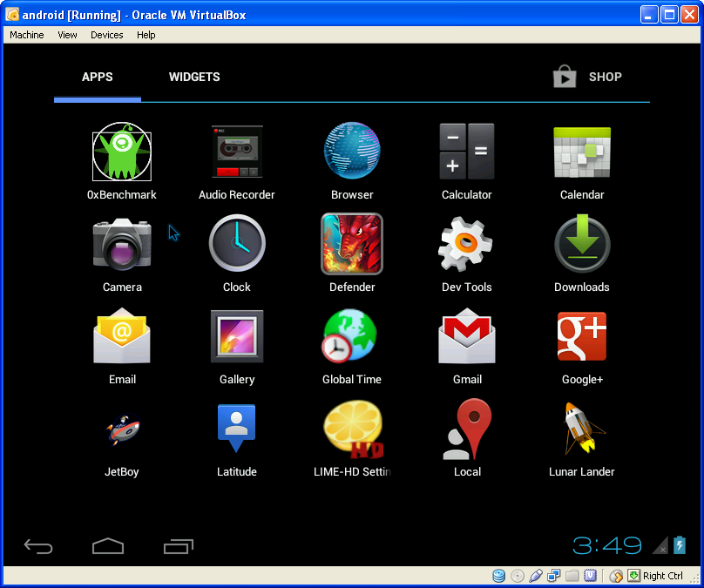Click the virtualization status icon
Screen dimensions: 704x588
(590, 576)
